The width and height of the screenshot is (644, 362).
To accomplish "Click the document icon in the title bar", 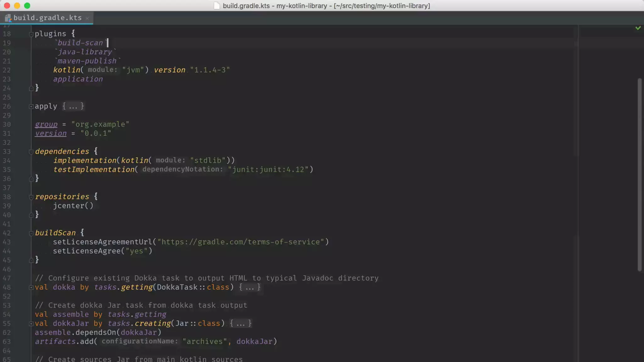I will point(217,6).
